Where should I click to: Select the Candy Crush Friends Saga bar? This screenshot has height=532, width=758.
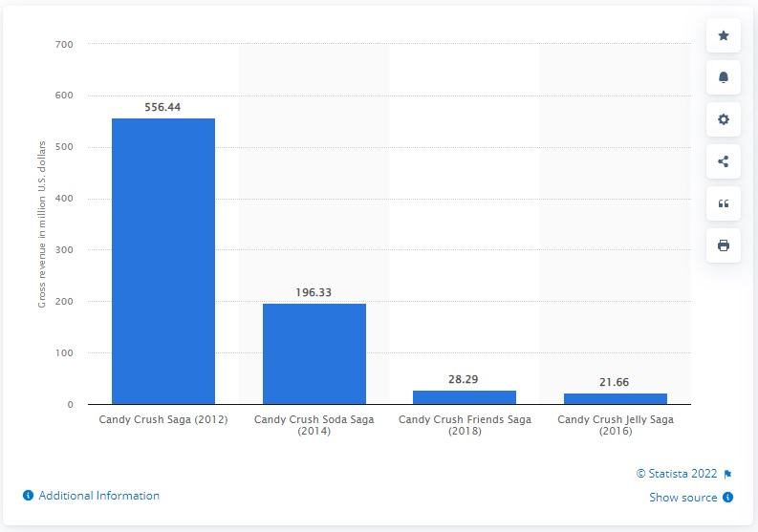pyautogui.click(x=465, y=397)
